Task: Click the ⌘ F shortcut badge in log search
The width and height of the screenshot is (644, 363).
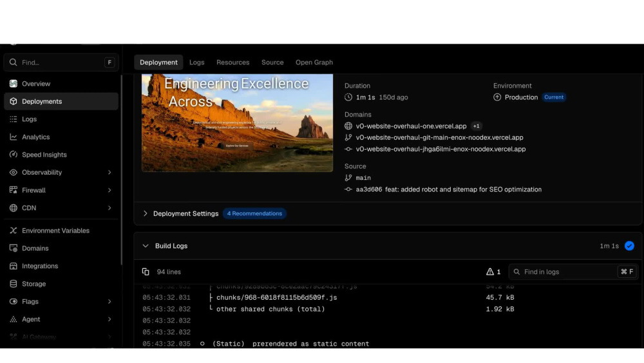Action: pos(627,271)
